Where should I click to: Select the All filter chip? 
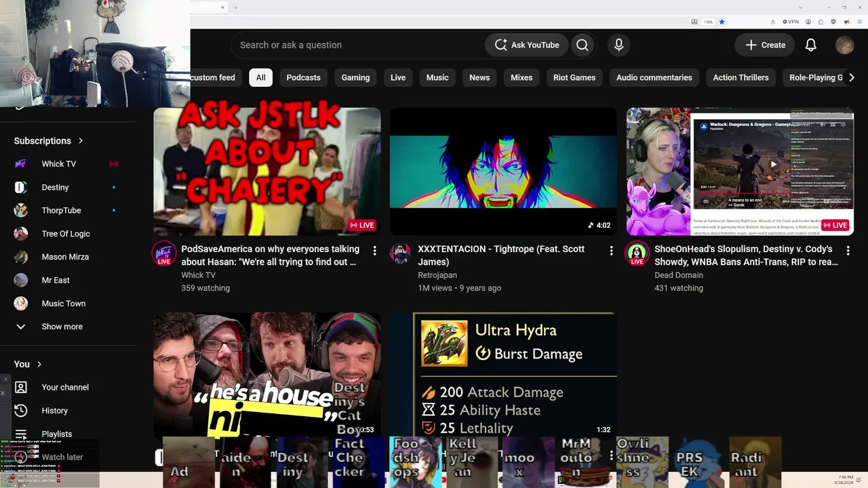260,77
